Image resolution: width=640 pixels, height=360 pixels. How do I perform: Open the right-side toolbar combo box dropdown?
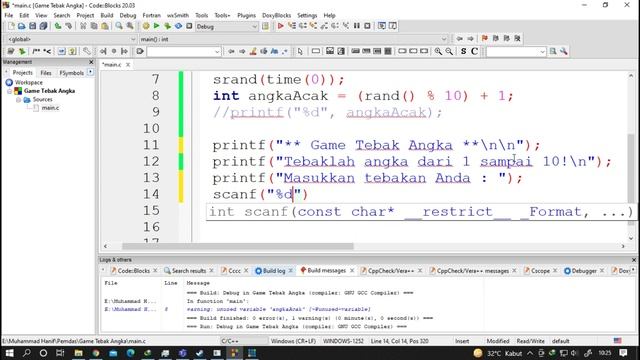pyautogui.click(x=542, y=52)
